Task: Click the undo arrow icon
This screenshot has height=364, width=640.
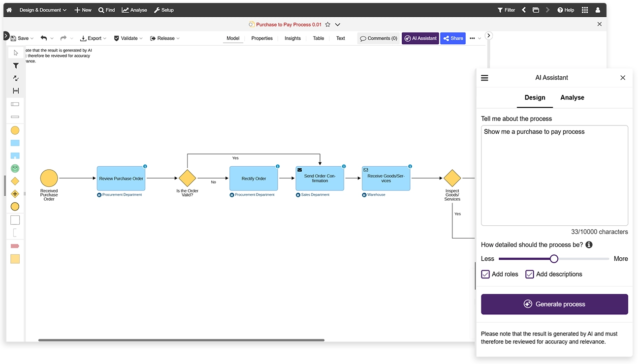Action: tap(44, 38)
